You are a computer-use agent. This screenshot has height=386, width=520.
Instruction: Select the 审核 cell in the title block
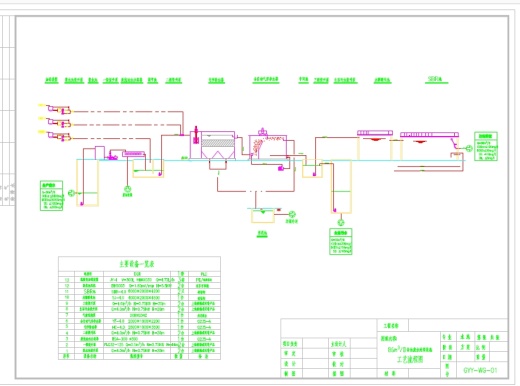[338, 354]
